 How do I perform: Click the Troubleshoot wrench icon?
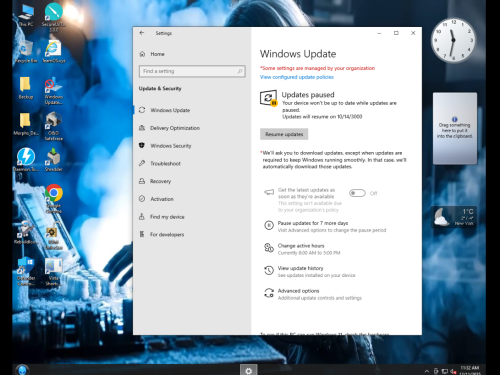(x=142, y=163)
